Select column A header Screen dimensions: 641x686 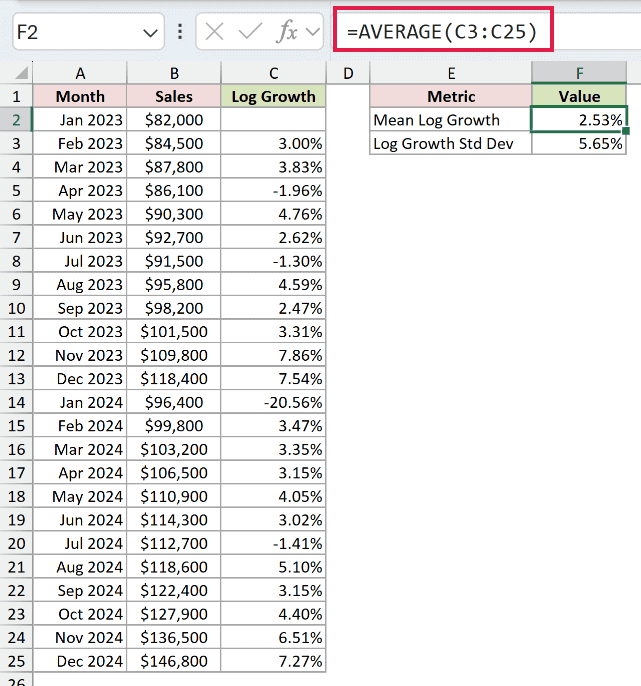click(x=80, y=73)
